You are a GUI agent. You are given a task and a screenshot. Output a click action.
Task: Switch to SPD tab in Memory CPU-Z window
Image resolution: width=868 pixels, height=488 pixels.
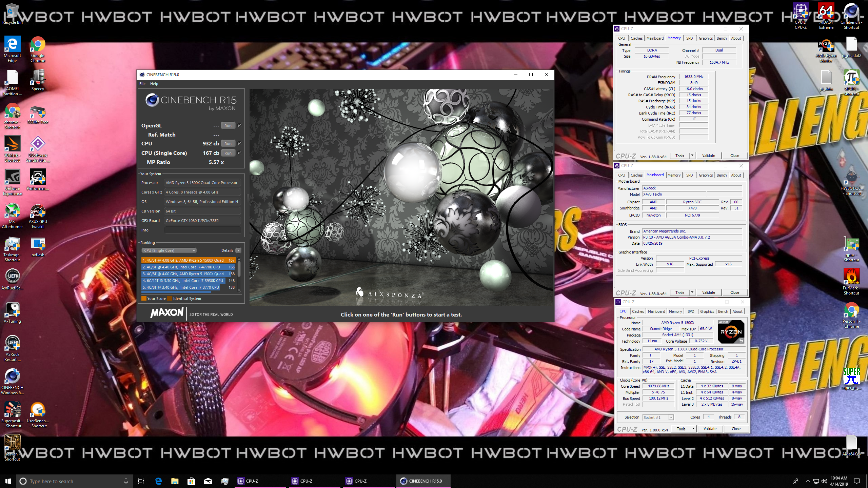(x=689, y=38)
